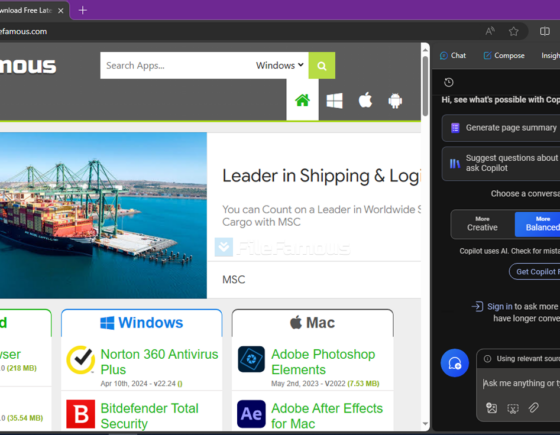Open Norton 360 Antivirus Plus link

[x=159, y=362]
